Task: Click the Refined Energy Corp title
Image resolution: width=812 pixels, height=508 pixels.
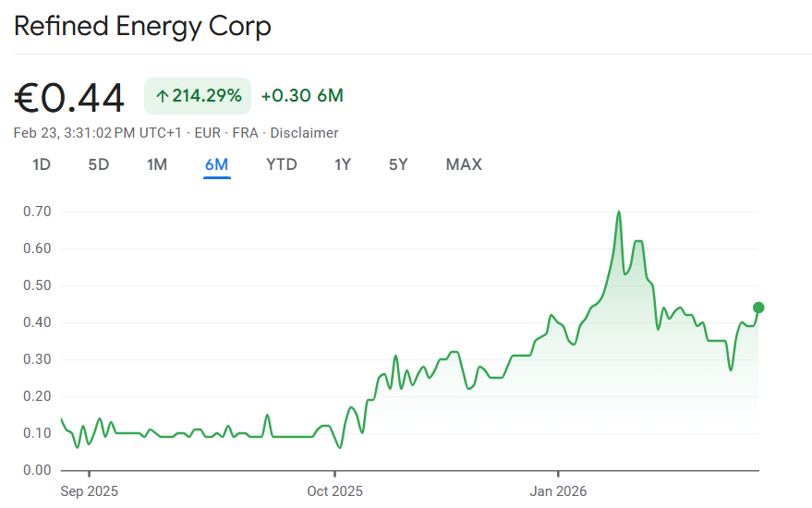Action: (x=142, y=26)
